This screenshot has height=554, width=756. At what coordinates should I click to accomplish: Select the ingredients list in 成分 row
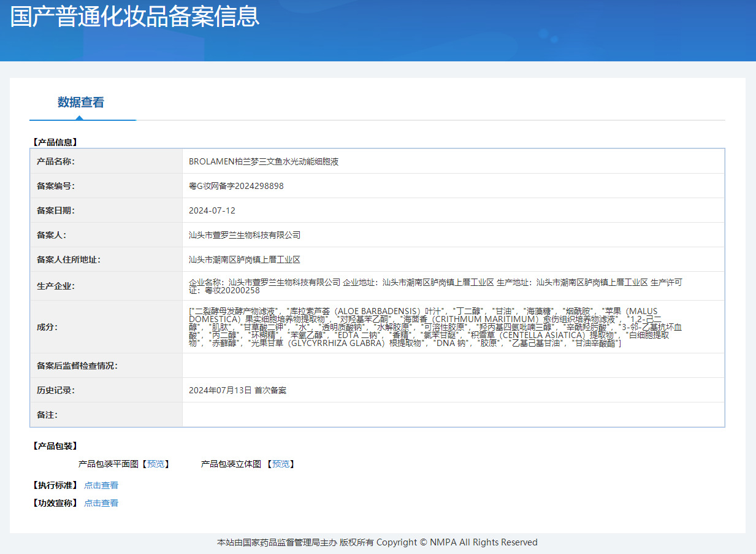(435, 327)
